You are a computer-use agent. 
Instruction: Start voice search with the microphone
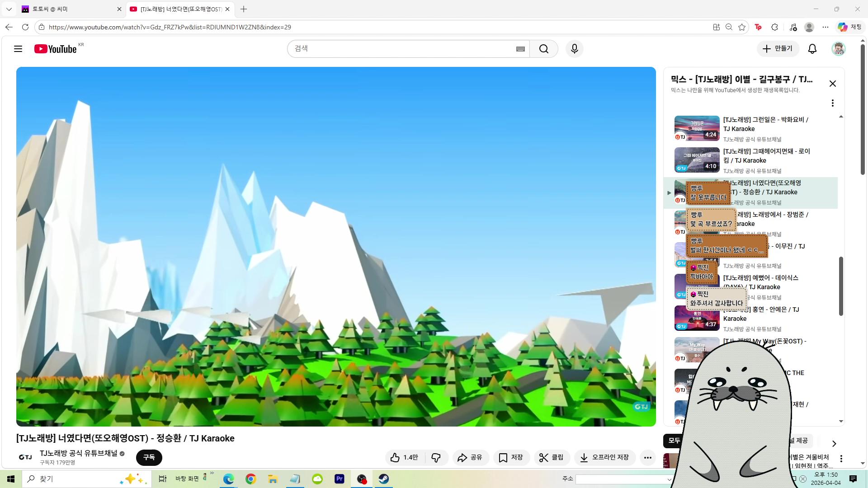coord(575,49)
